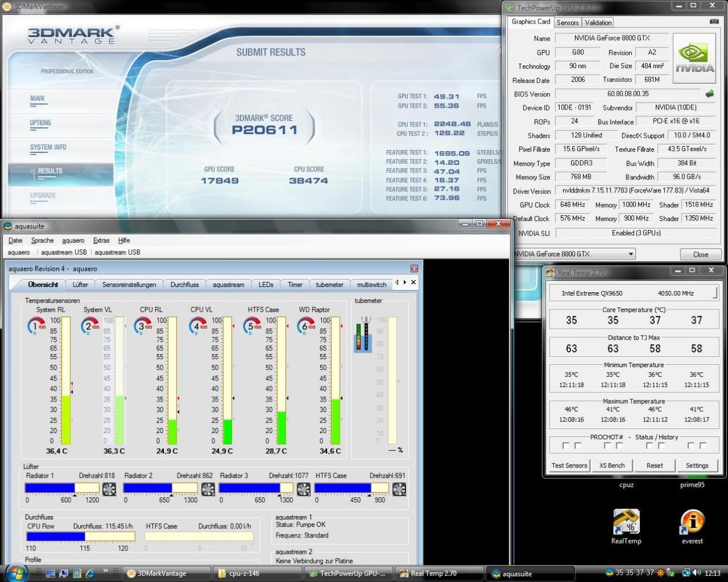Click Settings button in Real Temp
This screenshot has width=728, height=582.
[697, 466]
